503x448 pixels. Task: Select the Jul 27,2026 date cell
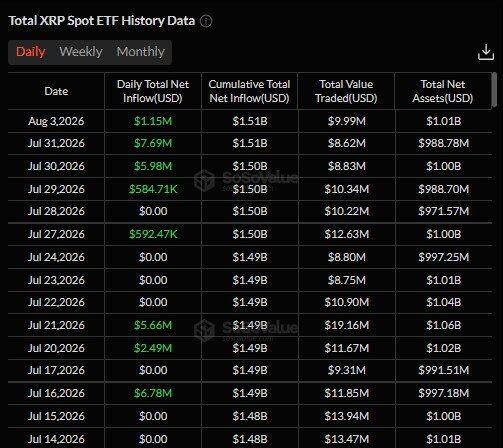[x=56, y=234]
